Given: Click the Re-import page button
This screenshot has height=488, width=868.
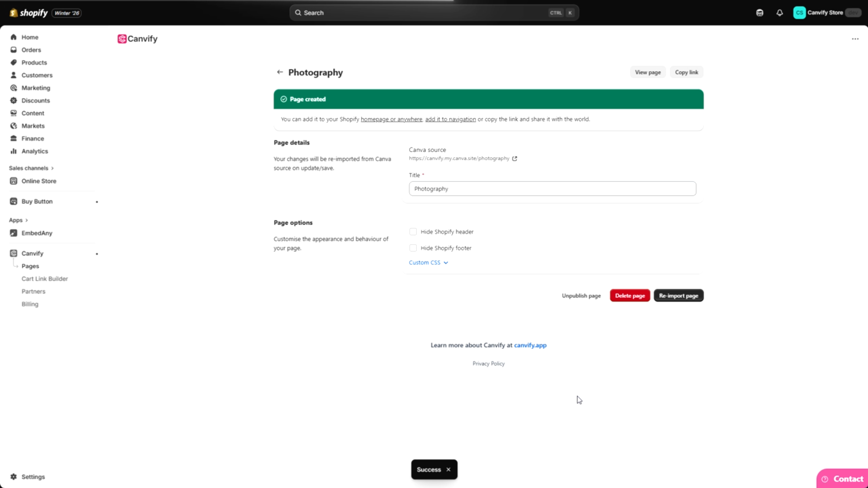Looking at the screenshot, I should pyautogui.click(x=678, y=296).
